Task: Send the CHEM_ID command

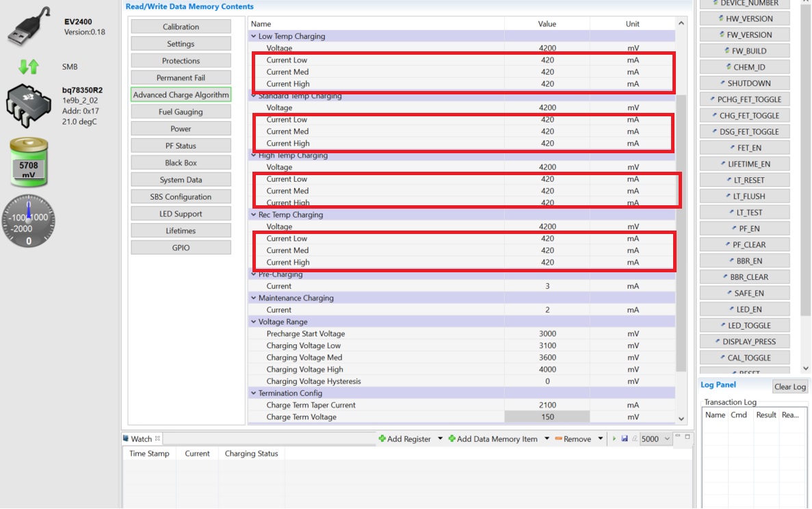Action: tap(745, 67)
